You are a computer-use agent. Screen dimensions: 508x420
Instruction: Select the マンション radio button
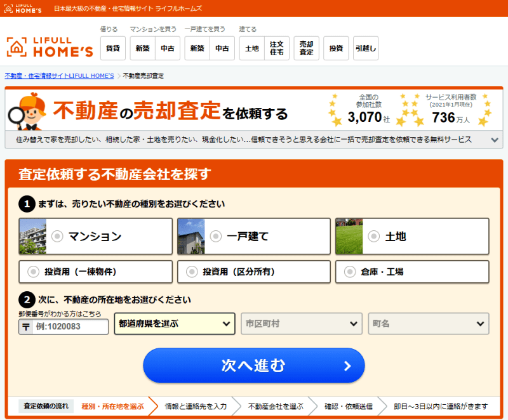57,236
